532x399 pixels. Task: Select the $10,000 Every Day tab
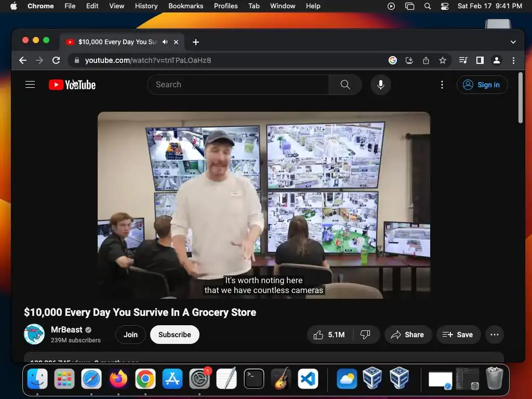tap(117, 42)
